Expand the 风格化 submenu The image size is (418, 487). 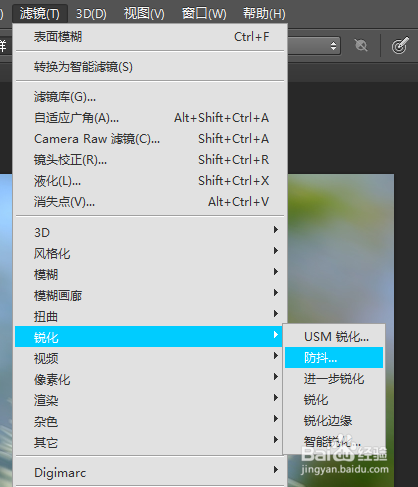pos(150,253)
